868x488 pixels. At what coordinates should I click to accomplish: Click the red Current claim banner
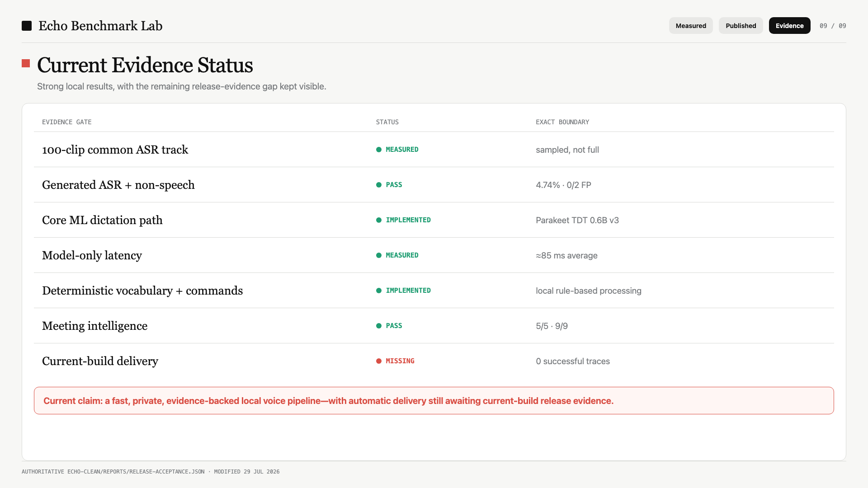pos(434,401)
